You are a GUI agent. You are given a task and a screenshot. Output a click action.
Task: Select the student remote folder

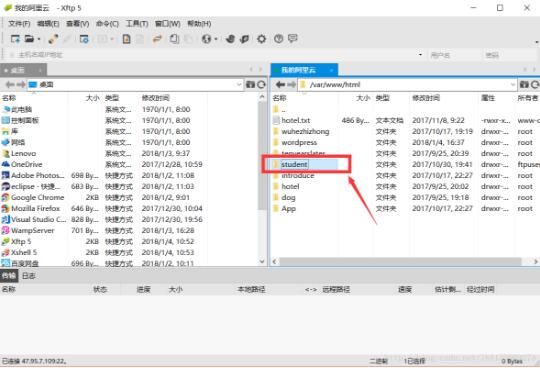294,165
